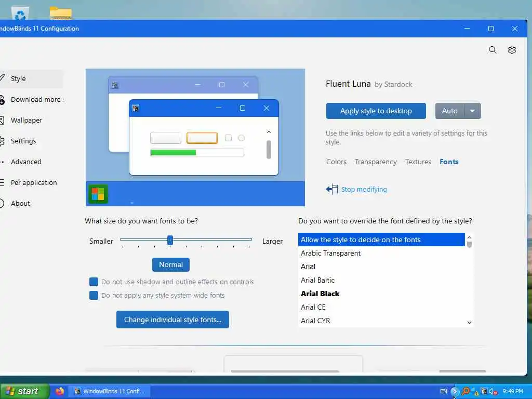Open the Advanced section
Screen dimensions: 532x399
(26, 162)
